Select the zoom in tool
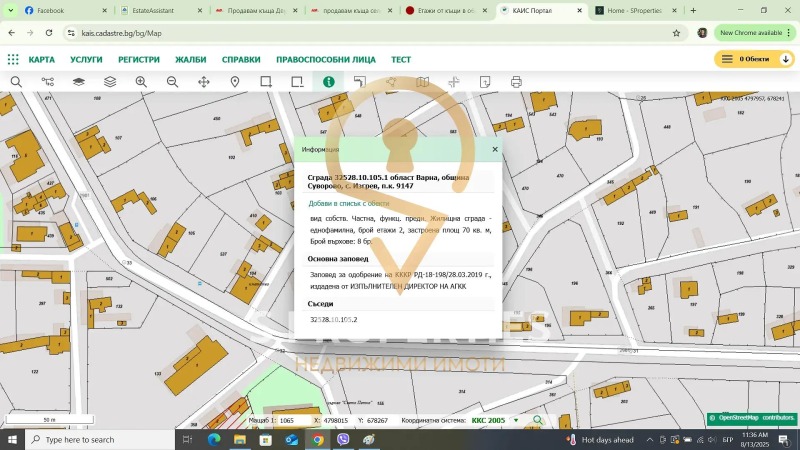800x450 pixels. click(x=141, y=82)
